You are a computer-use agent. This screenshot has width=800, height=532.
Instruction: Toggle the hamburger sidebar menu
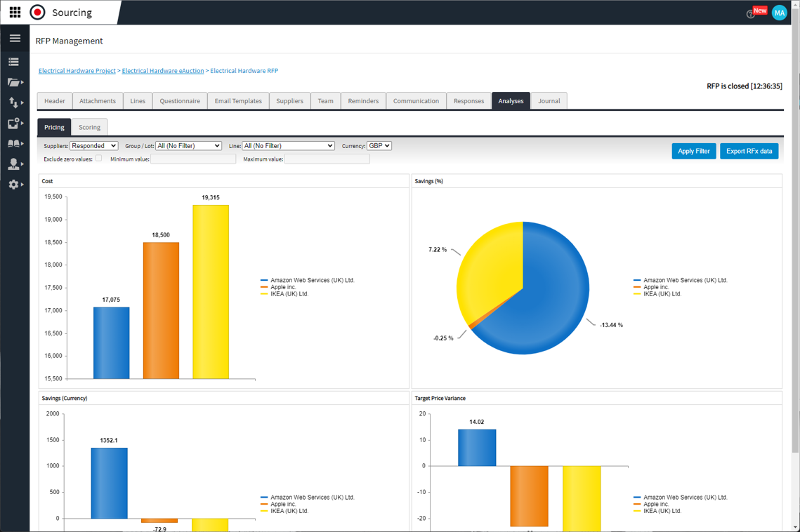point(15,39)
